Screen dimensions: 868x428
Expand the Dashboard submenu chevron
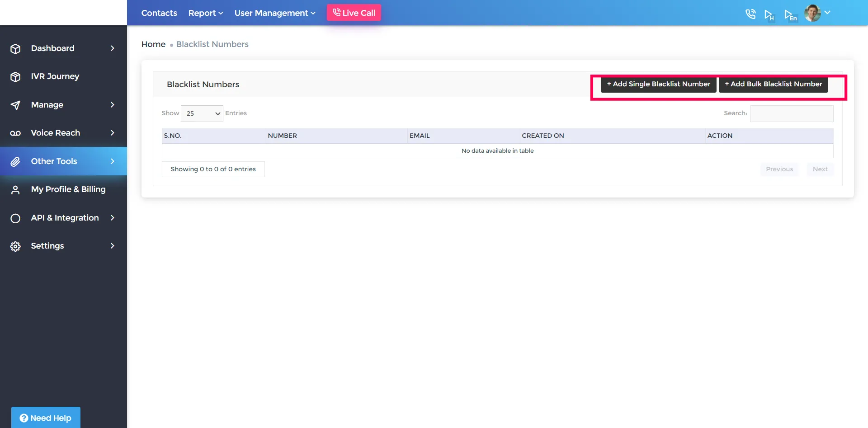[x=113, y=48]
